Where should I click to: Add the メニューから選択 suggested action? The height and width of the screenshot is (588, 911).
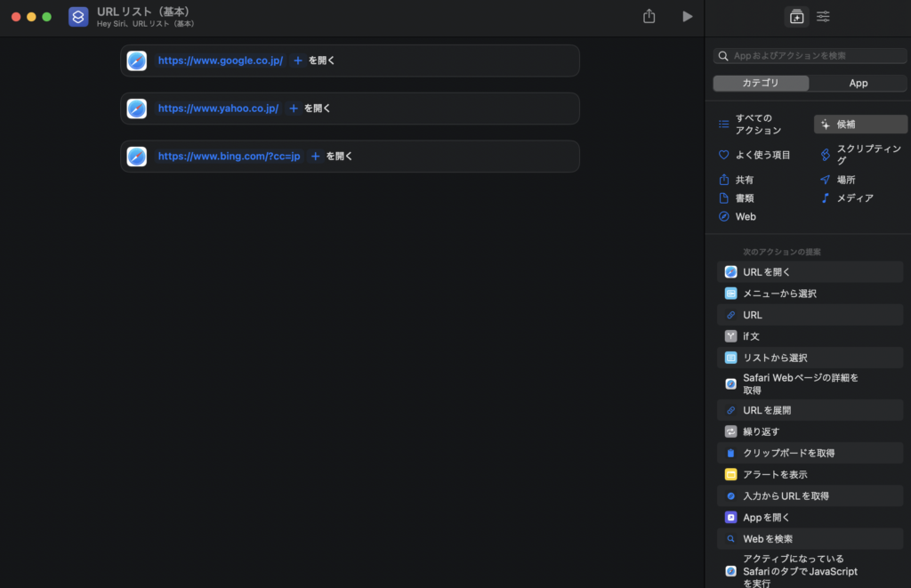[779, 294]
